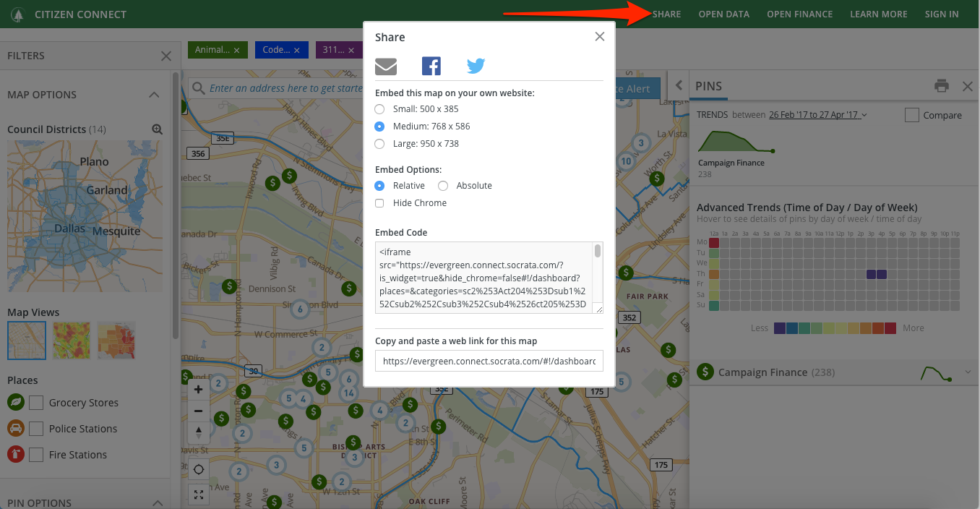Remove the Code filter tag
The width and height of the screenshot is (980, 509).
[298, 50]
